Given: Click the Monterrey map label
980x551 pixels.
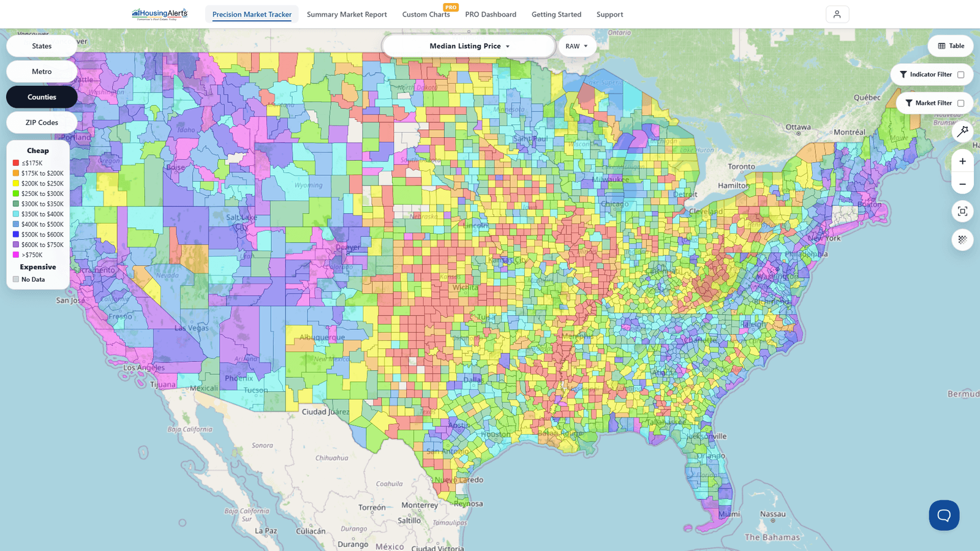Looking at the screenshot, I should point(420,505).
